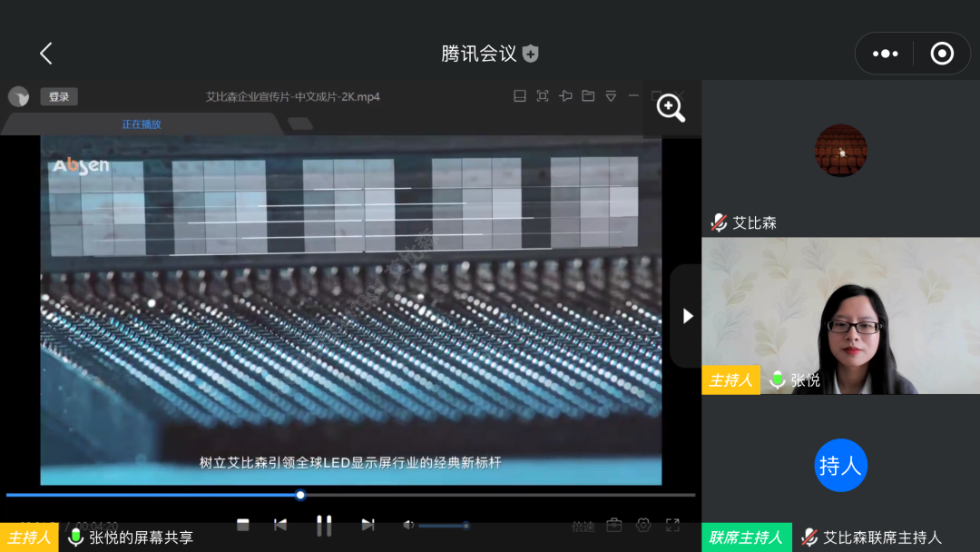Click the video player bird logo
Screen dimensions: 980x552
pyautogui.click(x=19, y=96)
